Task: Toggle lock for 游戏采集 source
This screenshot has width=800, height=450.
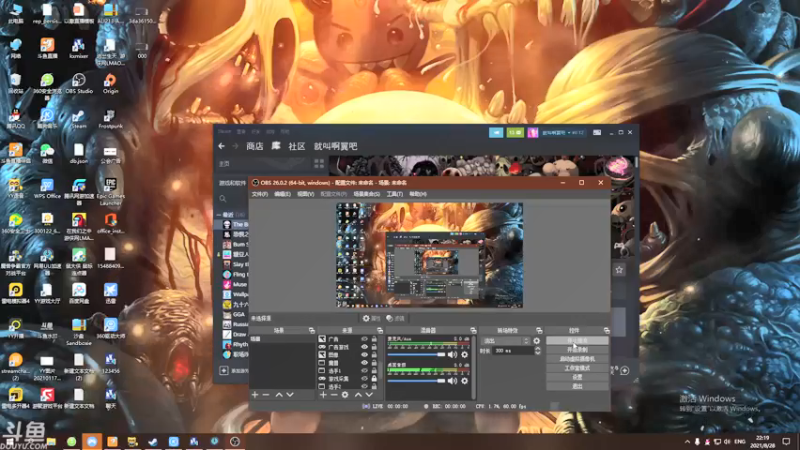Action: click(x=374, y=379)
